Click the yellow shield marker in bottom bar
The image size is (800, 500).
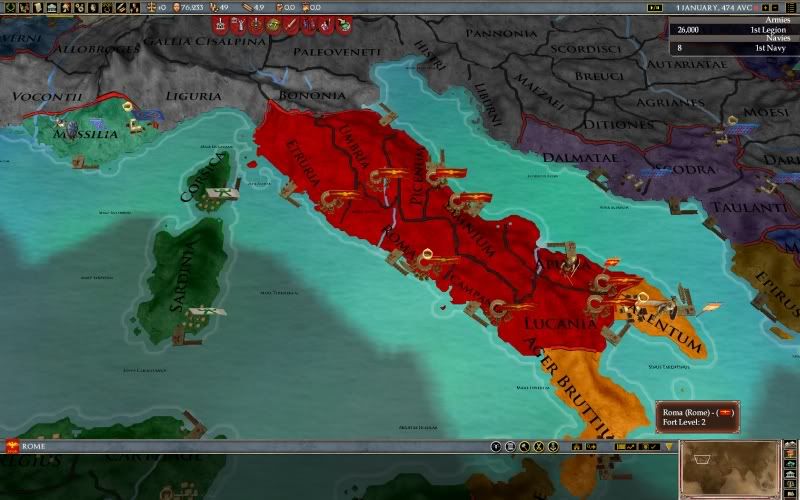tap(669, 447)
